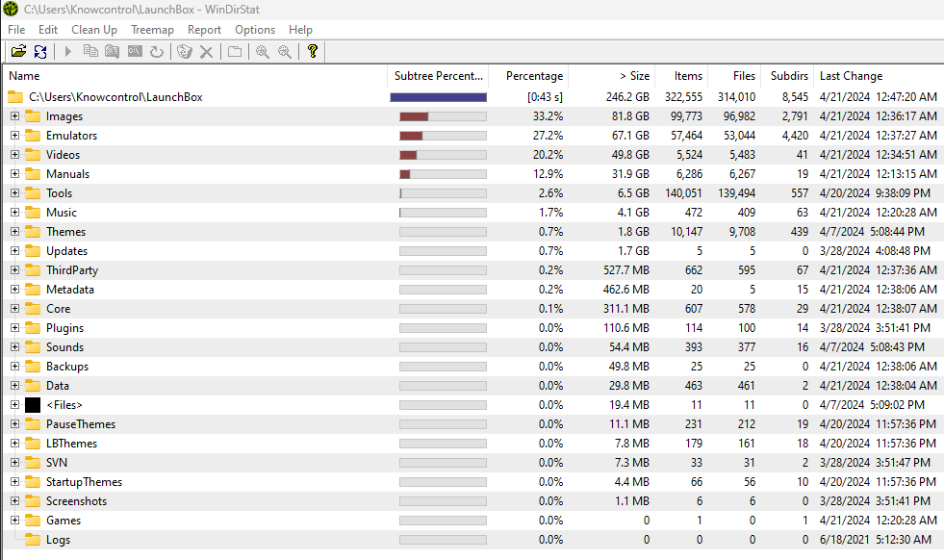The image size is (944, 560).
Task: Sort by the Last Change column header
Action: point(879,76)
